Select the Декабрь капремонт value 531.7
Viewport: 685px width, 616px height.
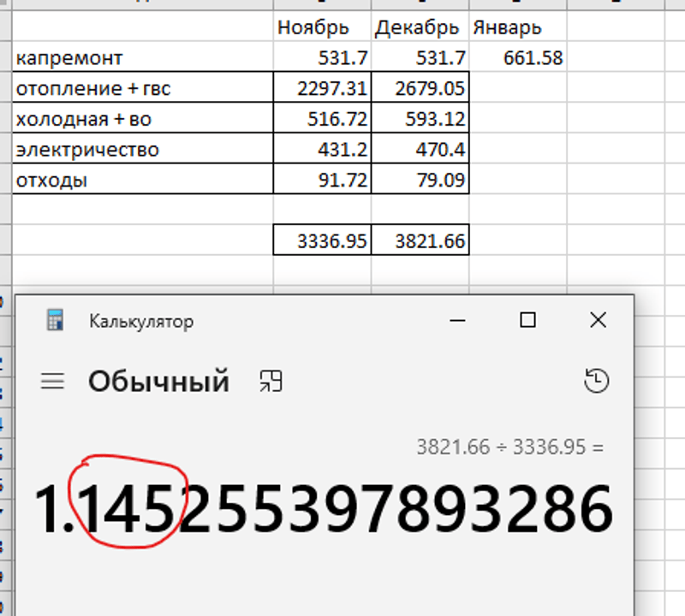tap(420, 56)
